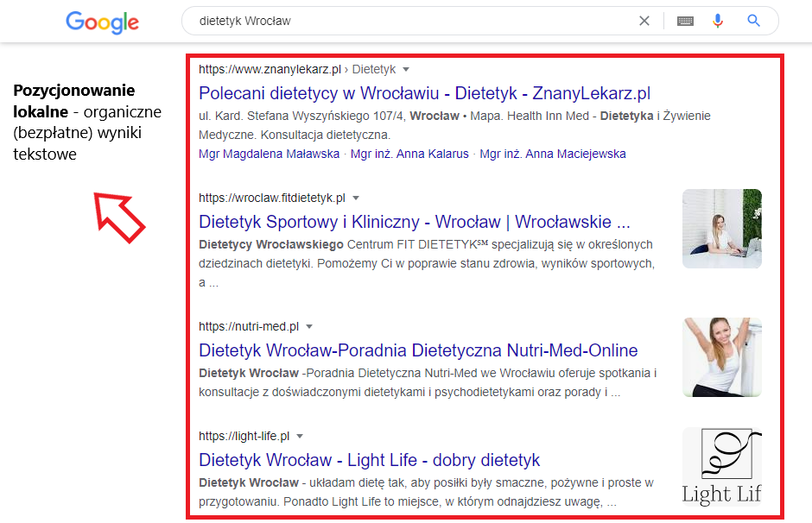Click the https://wroclaw.fitdietetyk.pl URL text

coord(272,198)
